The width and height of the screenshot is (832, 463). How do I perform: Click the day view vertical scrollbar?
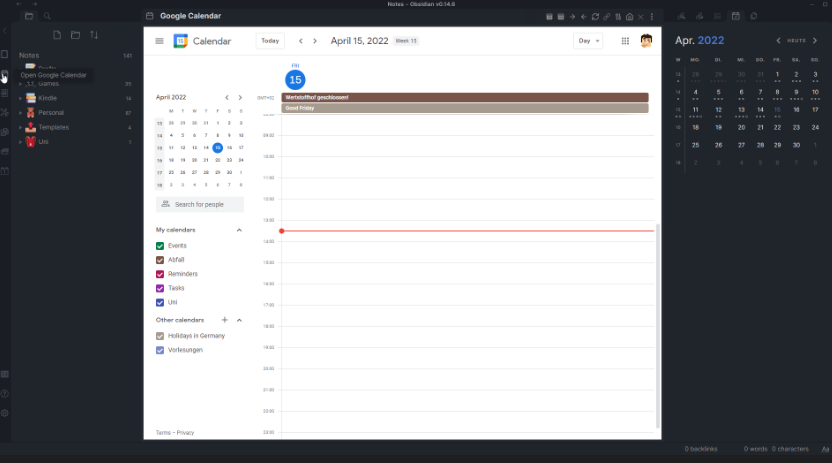pos(658,326)
